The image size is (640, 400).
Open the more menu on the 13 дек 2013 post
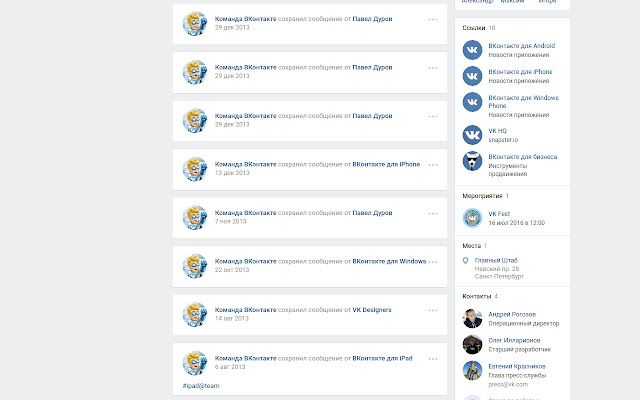tap(433, 165)
